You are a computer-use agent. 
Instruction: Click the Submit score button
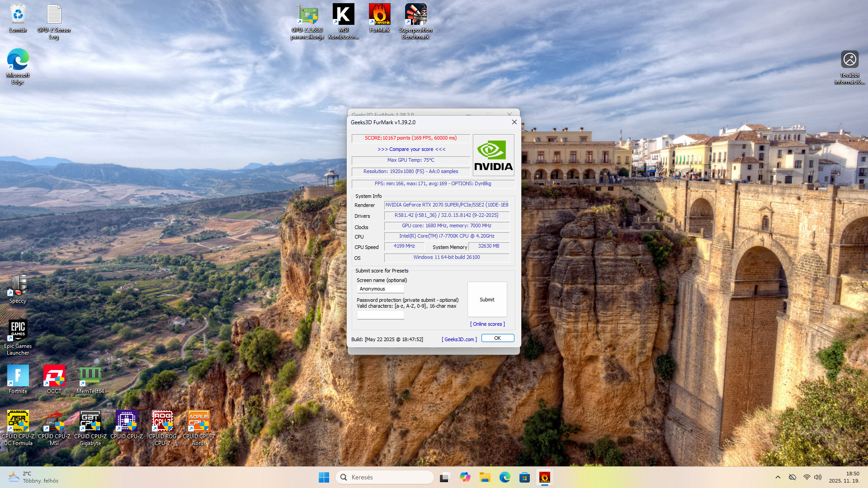tap(487, 300)
